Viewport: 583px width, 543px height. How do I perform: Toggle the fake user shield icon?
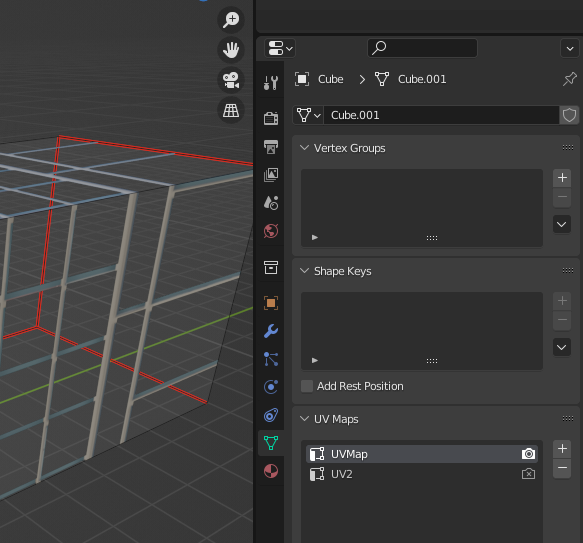(569, 115)
